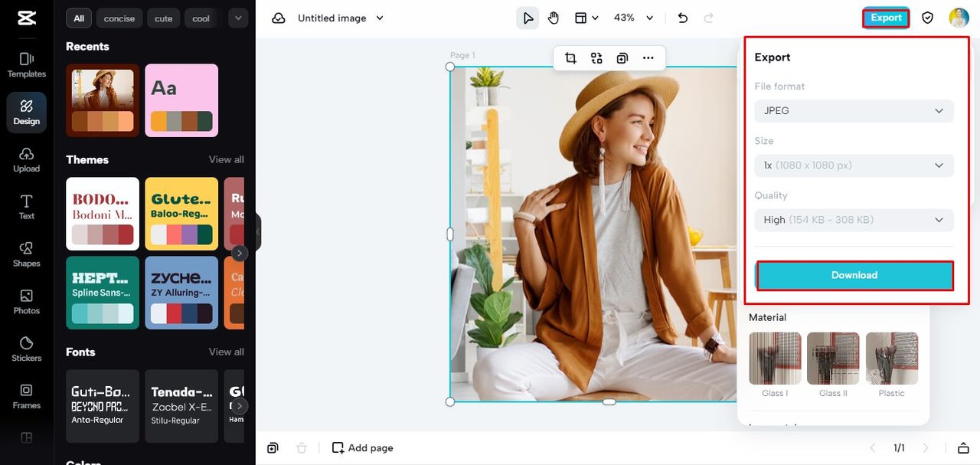Open the Quality High dropdown
This screenshot has height=465, width=980.
point(854,220)
